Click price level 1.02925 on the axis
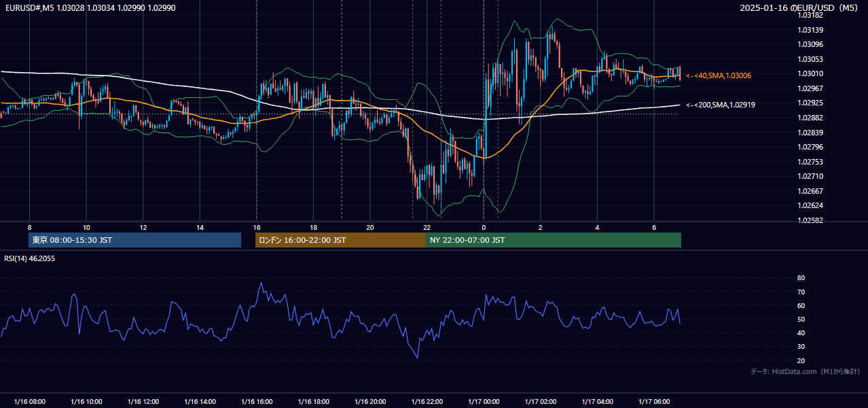Image resolution: width=868 pixels, height=408 pixels. (810, 103)
